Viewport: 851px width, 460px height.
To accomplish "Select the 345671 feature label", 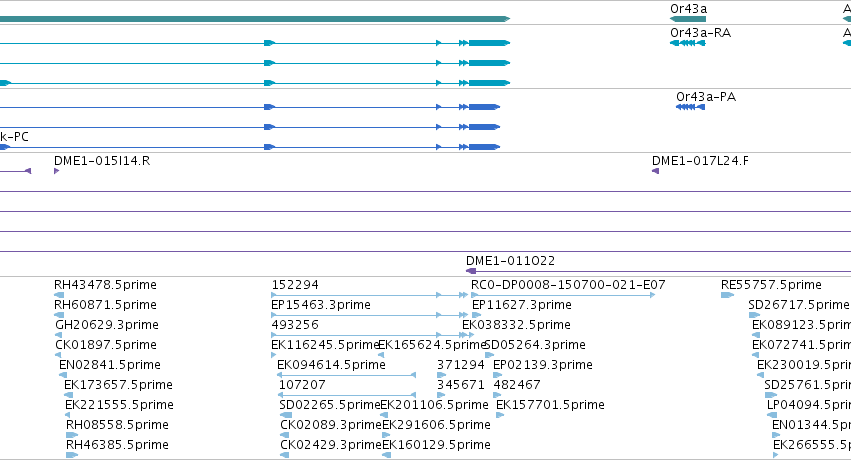I will pyautogui.click(x=460, y=385).
